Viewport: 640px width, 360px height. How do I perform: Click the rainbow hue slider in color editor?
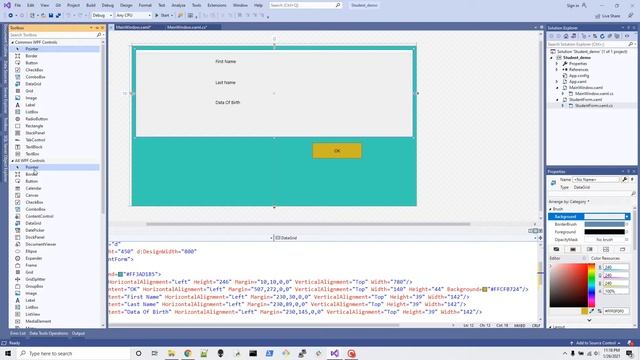[x=591, y=285]
